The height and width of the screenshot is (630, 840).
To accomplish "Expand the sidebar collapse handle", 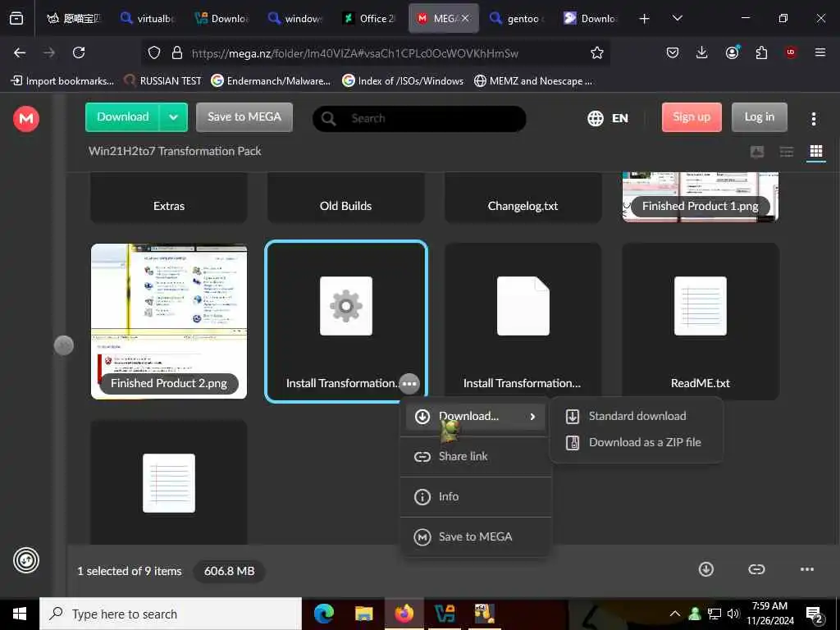I will click(x=64, y=345).
